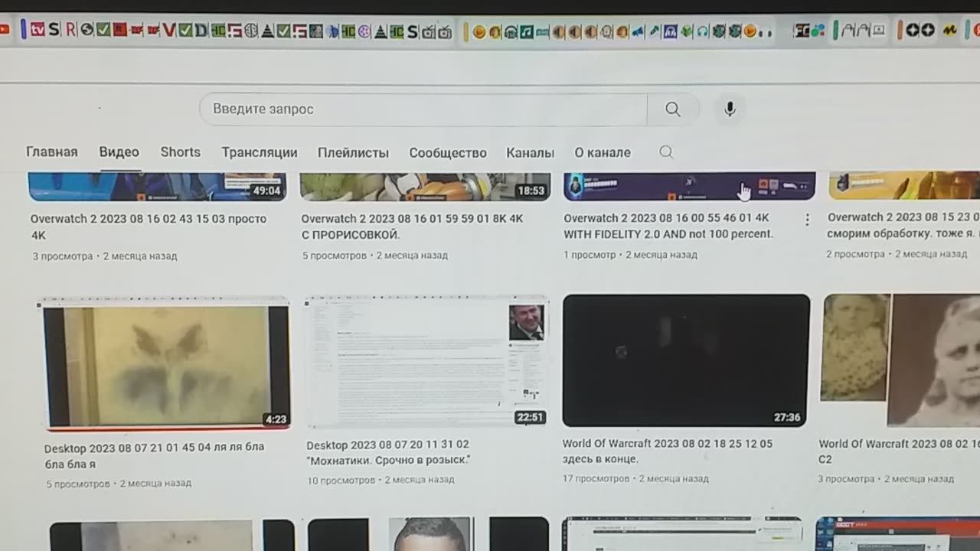Focus the 'Введите запрос' search field

(x=423, y=109)
